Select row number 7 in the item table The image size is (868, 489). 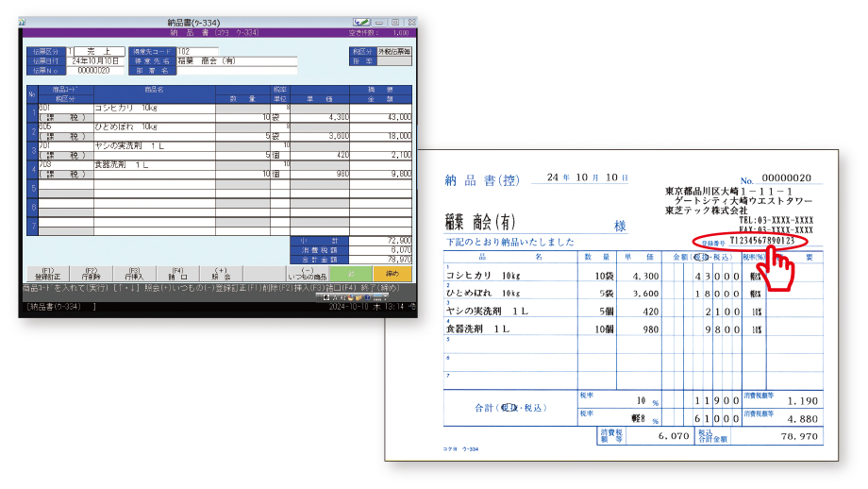tap(33, 226)
